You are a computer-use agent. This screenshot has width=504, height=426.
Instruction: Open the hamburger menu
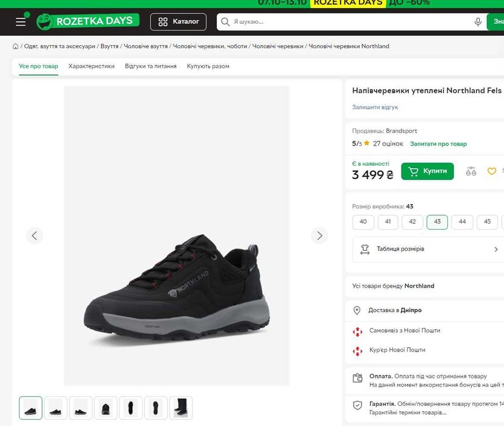point(21,22)
